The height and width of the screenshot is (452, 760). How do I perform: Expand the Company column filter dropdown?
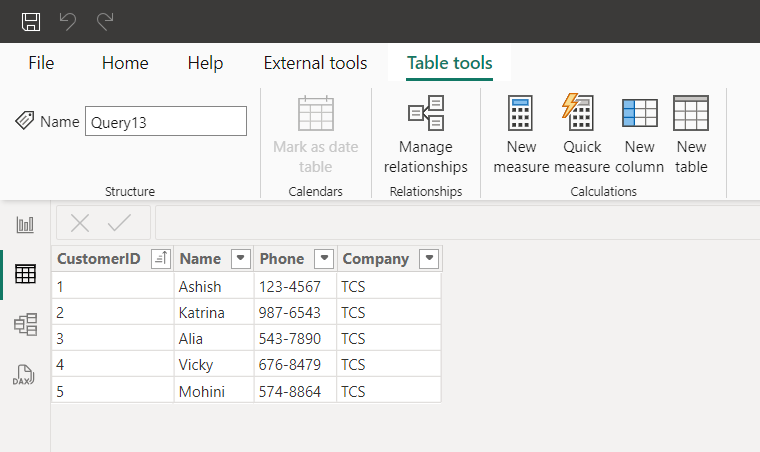point(428,259)
